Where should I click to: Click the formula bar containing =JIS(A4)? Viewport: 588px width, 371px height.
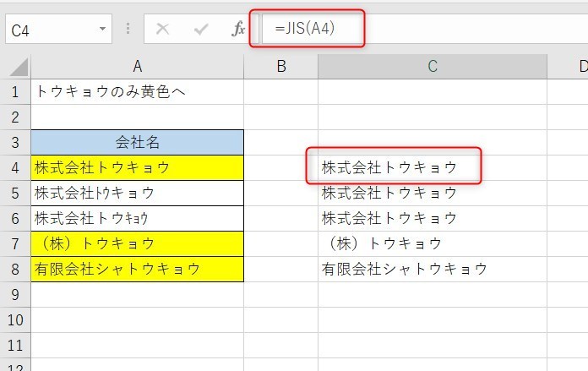click(424, 29)
